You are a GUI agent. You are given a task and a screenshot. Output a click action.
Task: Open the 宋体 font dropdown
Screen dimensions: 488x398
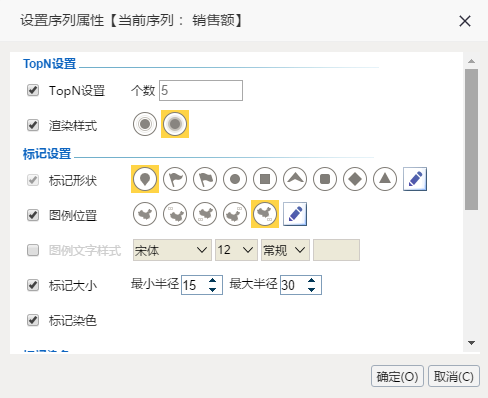click(x=172, y=250)
